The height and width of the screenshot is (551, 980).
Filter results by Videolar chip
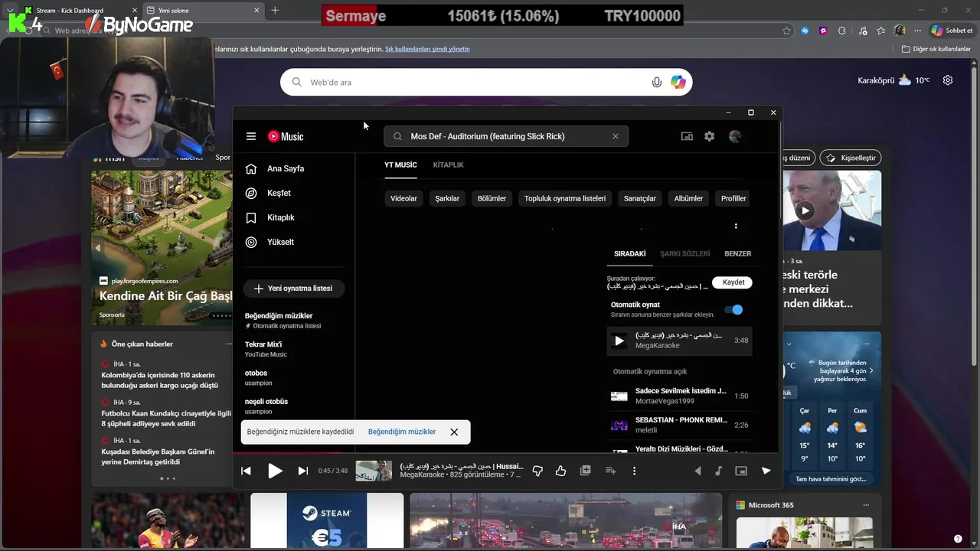(403, 198)
